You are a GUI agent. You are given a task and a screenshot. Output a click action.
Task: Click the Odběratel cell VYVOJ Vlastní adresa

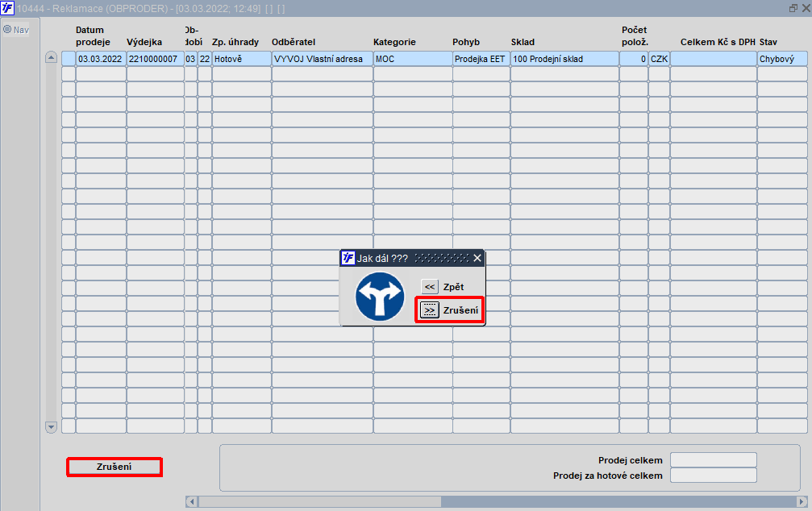[x=322, y=59]
